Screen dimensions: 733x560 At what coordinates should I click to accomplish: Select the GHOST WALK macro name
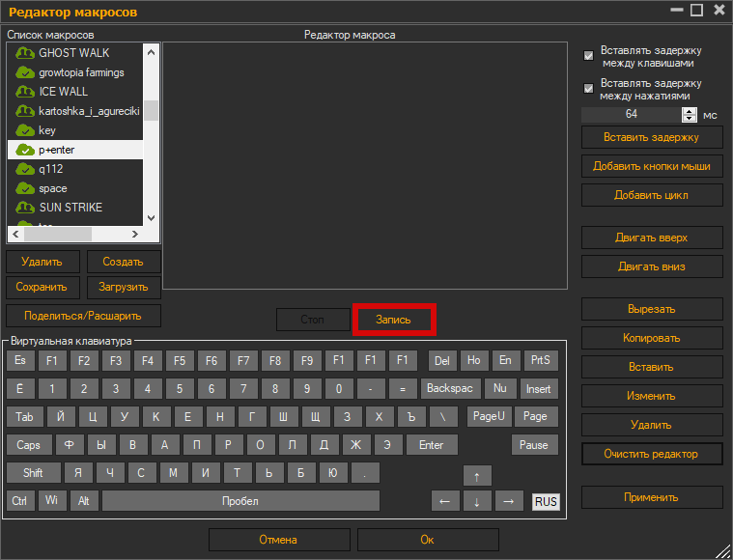point(73,53)
